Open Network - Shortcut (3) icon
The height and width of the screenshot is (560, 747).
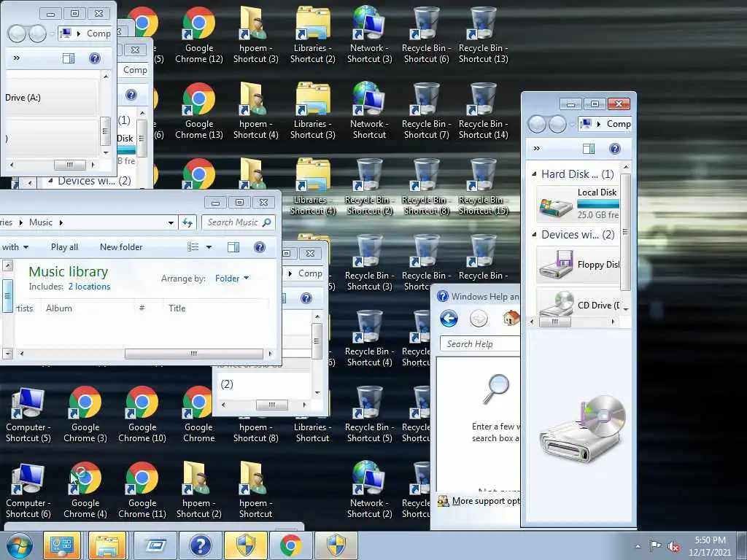(369, 34)
